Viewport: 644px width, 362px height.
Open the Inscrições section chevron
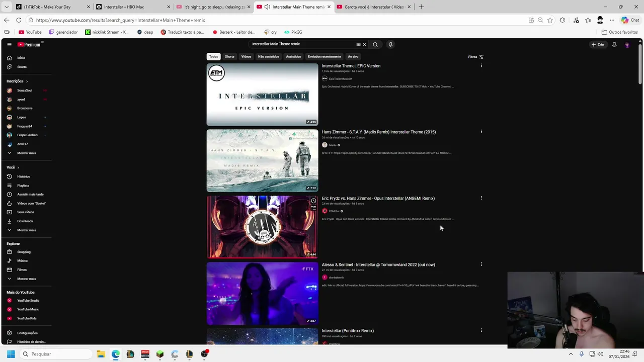pyautogui.click(x=27, y=81)
